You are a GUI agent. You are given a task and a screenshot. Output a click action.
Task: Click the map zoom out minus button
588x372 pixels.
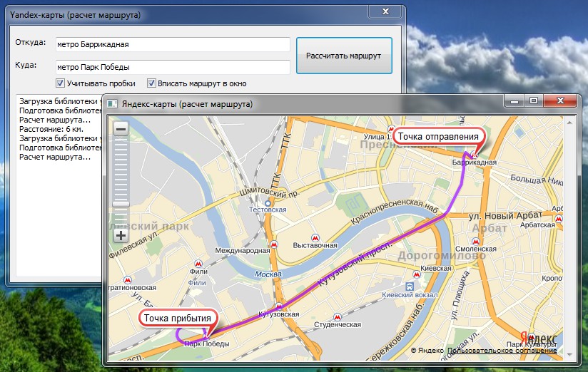pos(121,129)
